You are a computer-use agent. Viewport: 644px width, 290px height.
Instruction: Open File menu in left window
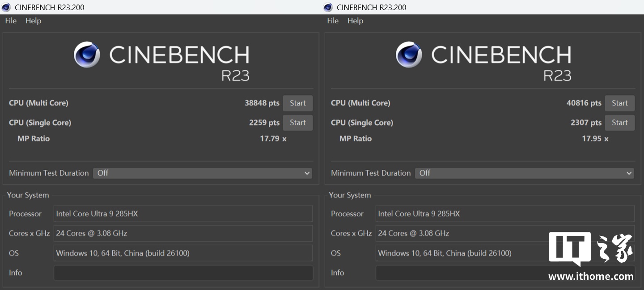[x=11, y=21]
